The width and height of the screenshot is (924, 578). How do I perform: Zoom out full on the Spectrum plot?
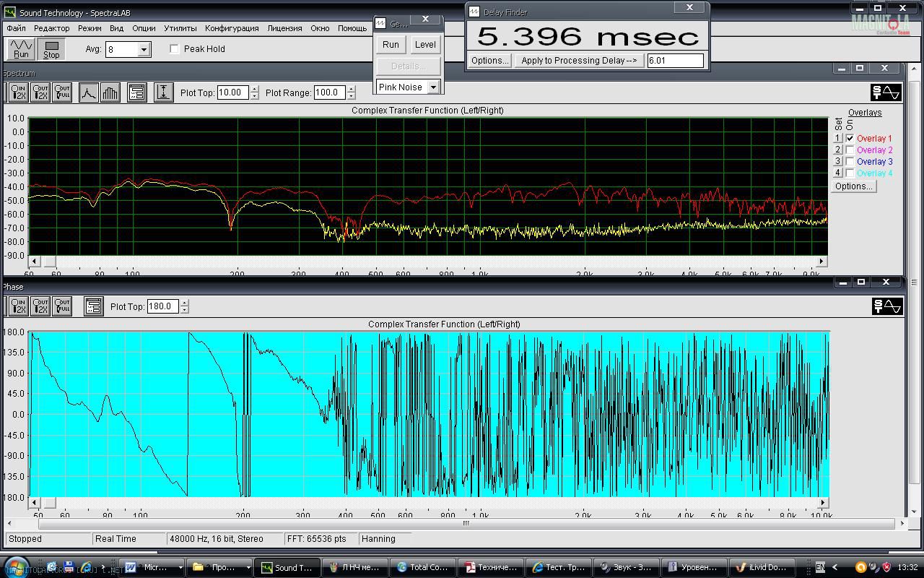[62, 92]
